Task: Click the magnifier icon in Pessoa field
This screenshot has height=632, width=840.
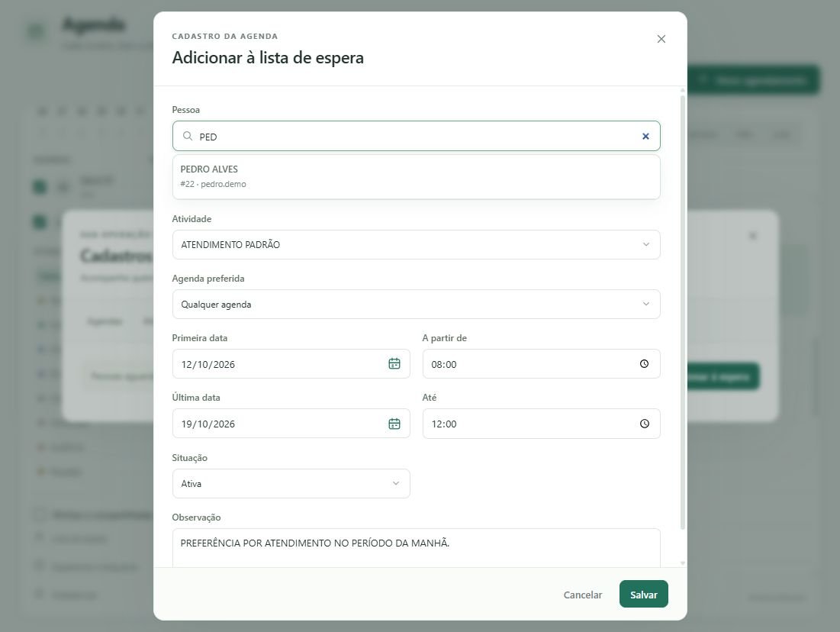Action: 188,136
